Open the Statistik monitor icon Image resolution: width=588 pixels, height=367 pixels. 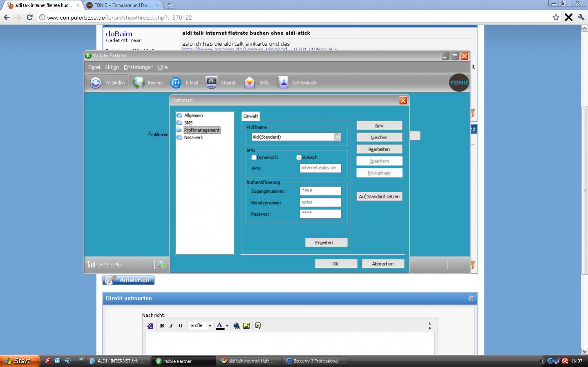coord(211,82)
